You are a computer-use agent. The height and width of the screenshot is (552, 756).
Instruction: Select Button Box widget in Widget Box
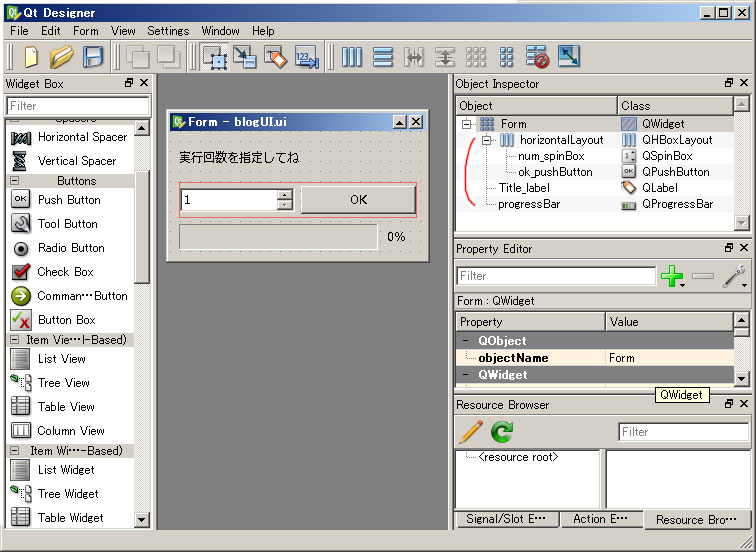point(67,320)
